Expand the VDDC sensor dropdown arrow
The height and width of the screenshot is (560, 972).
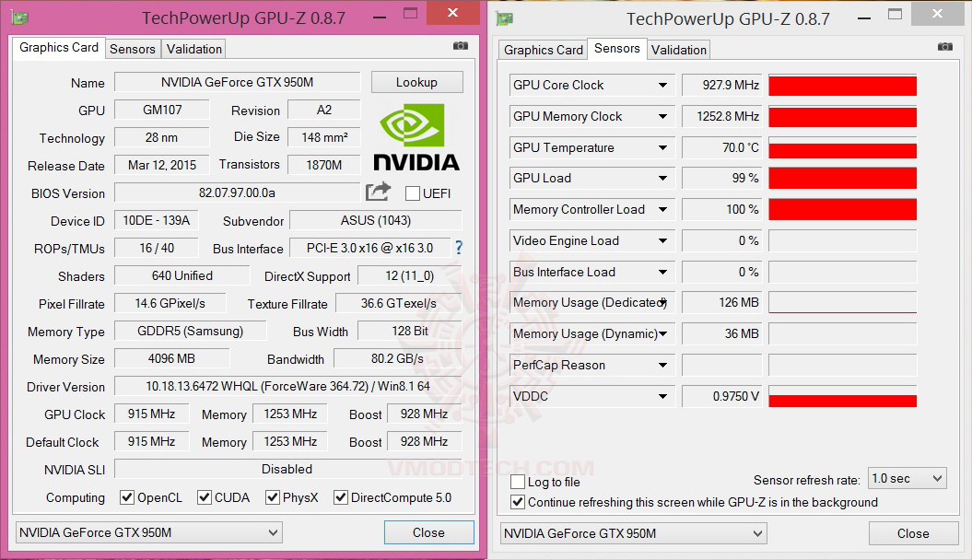point(662,397)
